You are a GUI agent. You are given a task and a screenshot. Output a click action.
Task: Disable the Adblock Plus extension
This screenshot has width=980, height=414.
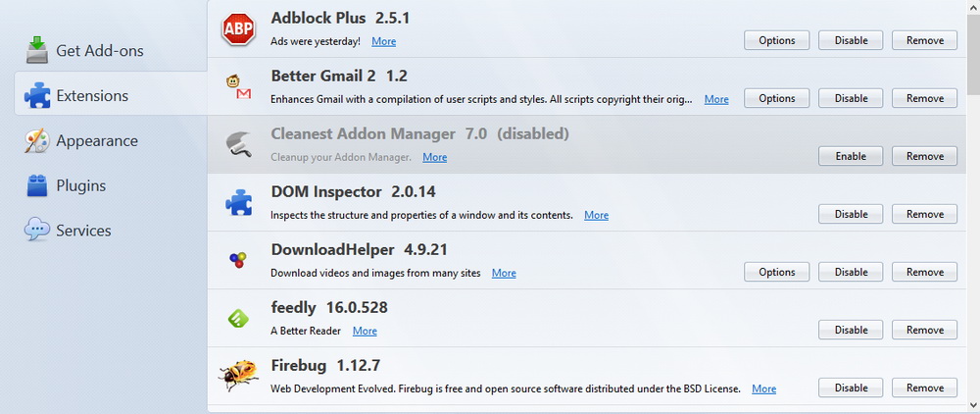point(851,40)
